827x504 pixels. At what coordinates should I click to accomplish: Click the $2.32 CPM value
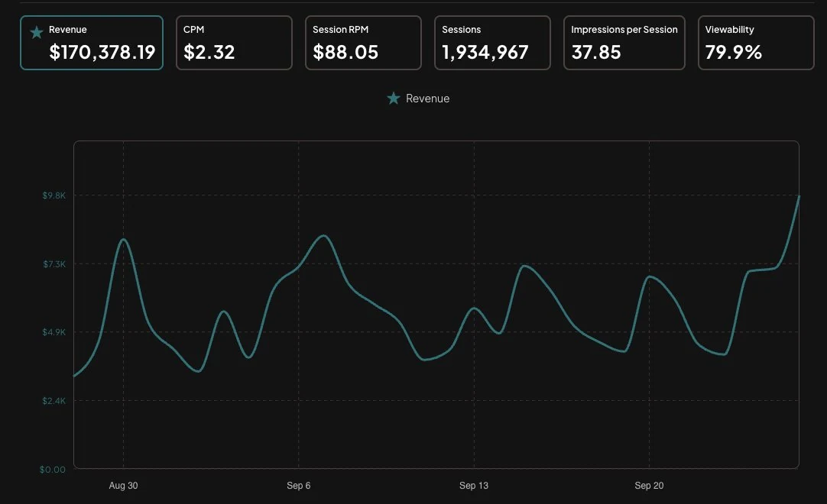coord(209,52)
